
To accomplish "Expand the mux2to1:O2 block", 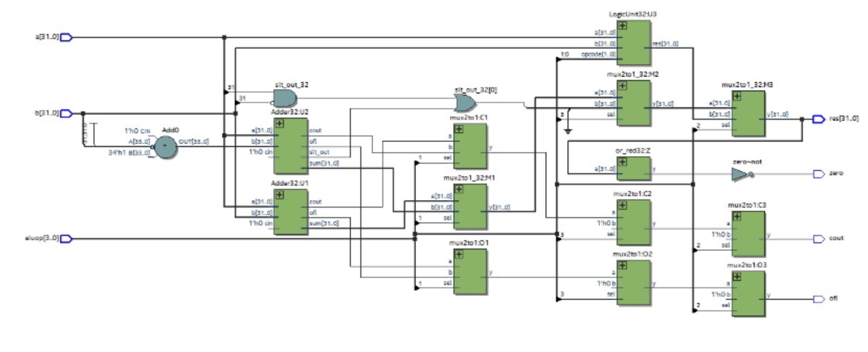I will [623, 265].
